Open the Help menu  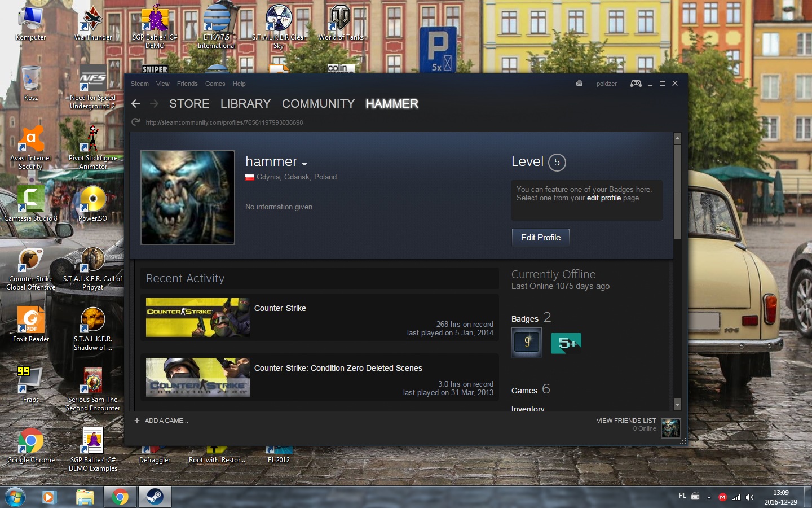(x=239, y=84)
